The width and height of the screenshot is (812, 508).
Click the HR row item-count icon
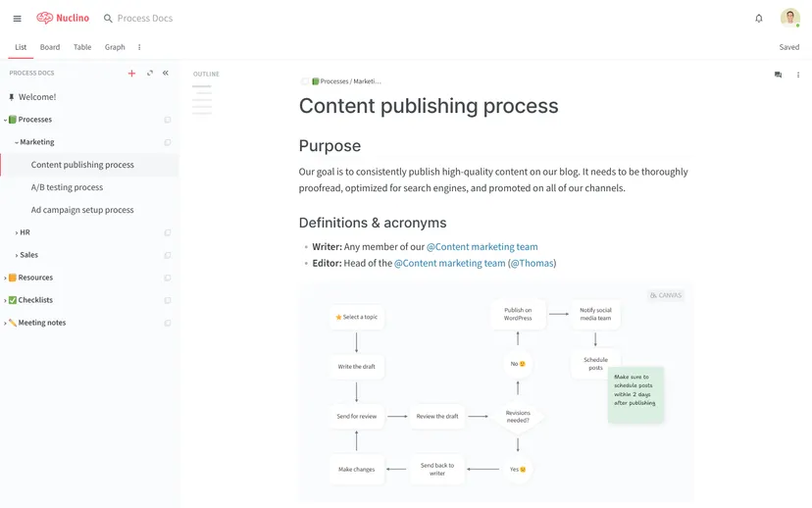168,232
